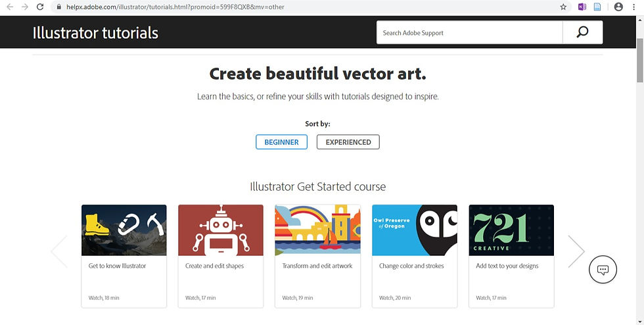Reload the page with refresh icon

coord(40,7)
